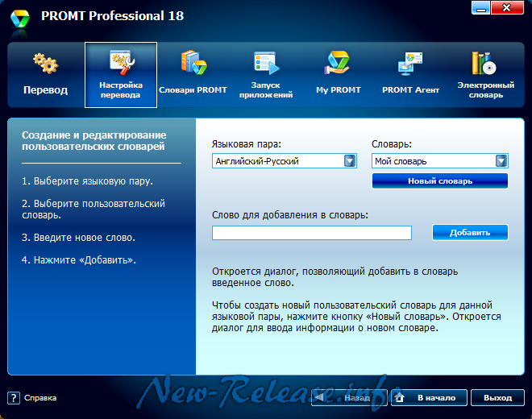Click step '1. Выберите языковую пару.'

[87, 181]
